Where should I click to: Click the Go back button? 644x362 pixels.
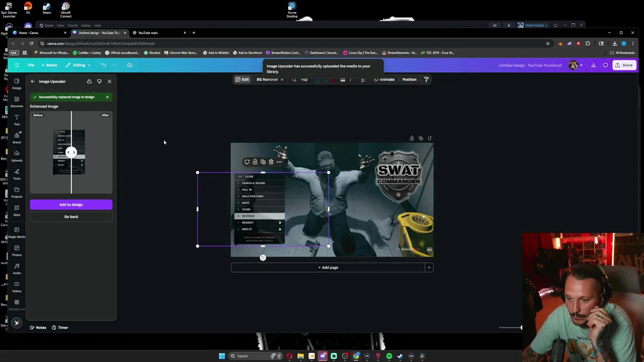coord(71,217)
